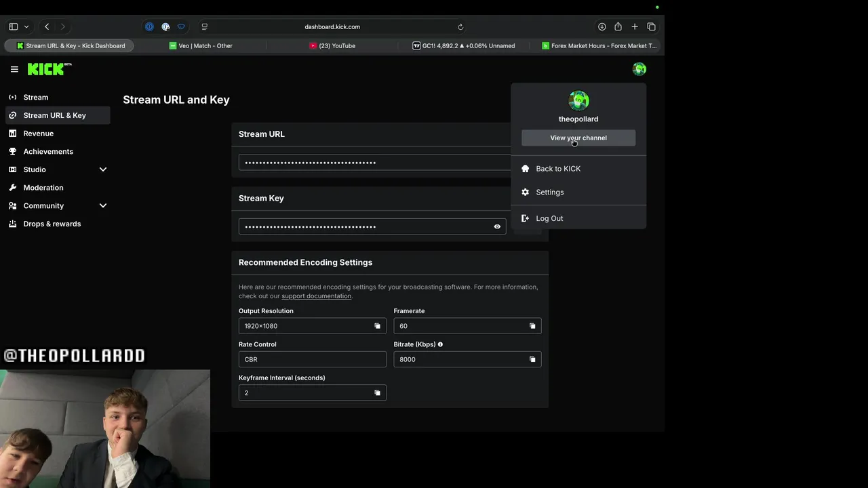868x488 pixels.
Task: Expand the Community section in the sidebar
Action: coord(103,205)
